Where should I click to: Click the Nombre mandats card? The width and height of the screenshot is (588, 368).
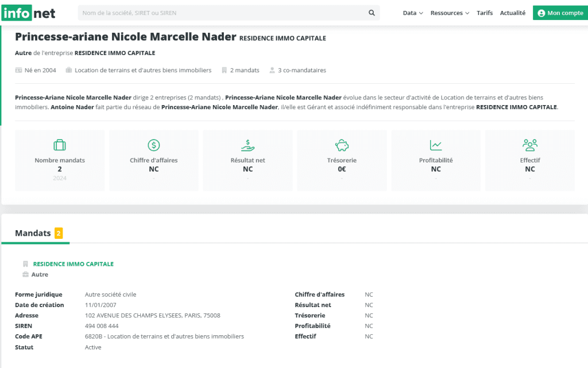click(x=60, y=160)
